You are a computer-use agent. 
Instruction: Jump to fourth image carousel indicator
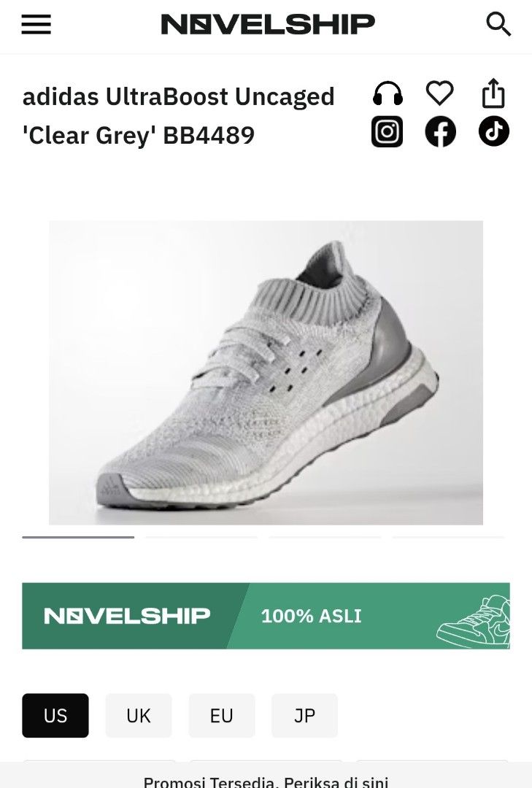[x=449, y=537]
